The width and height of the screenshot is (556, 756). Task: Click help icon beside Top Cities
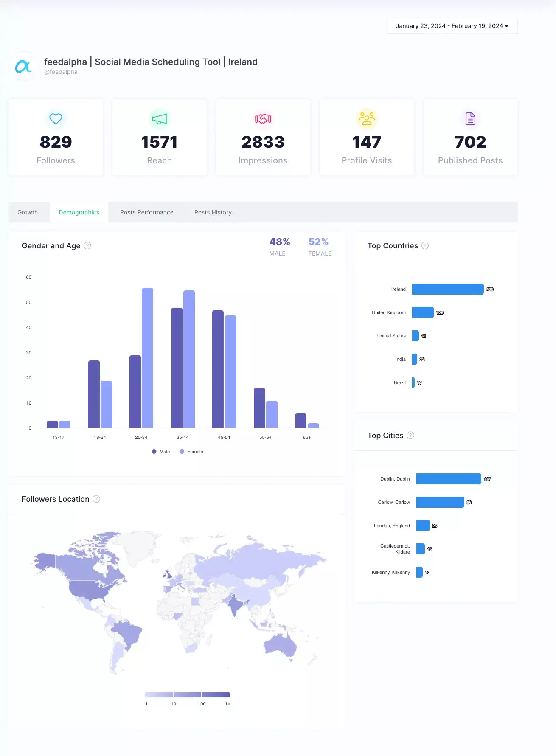tap(410, 435)
